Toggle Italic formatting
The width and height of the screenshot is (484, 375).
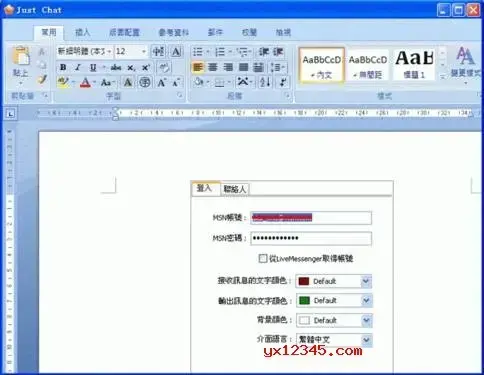(78, 67)
